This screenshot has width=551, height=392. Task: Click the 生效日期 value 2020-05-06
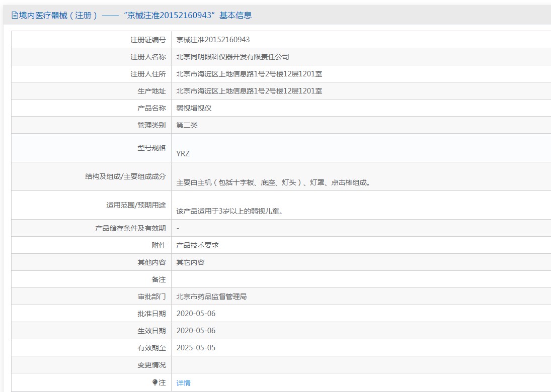[x=196, y=331]
